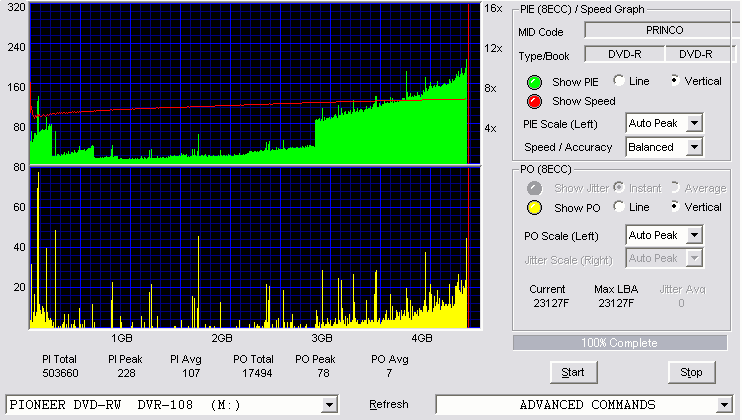This screenshot has height=420, width=742.
Task: Click the PI Peak value 228
Action: 126,373
